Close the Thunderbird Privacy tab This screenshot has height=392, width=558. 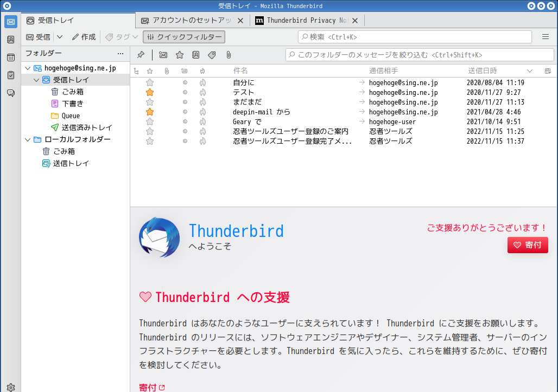coord(355,21)
